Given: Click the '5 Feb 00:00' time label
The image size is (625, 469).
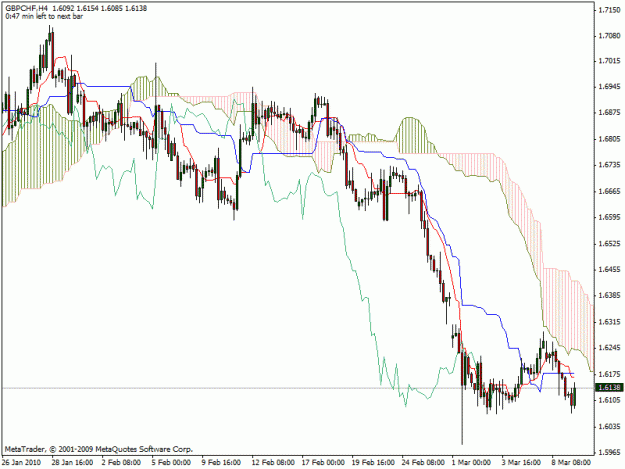Looking at the screenshot, I should coord(171,462).
